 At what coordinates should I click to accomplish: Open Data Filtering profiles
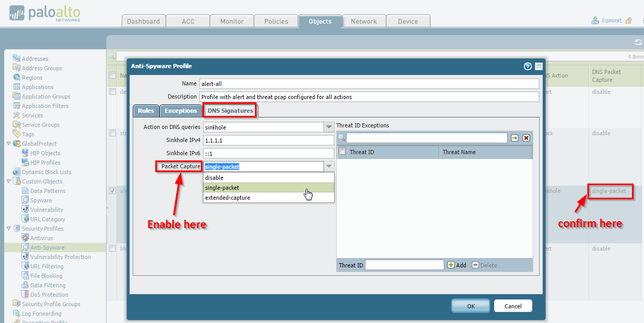(x=48, y=285)
